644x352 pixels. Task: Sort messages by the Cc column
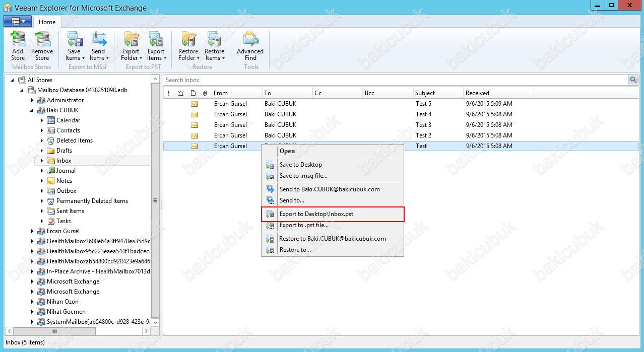338,93
